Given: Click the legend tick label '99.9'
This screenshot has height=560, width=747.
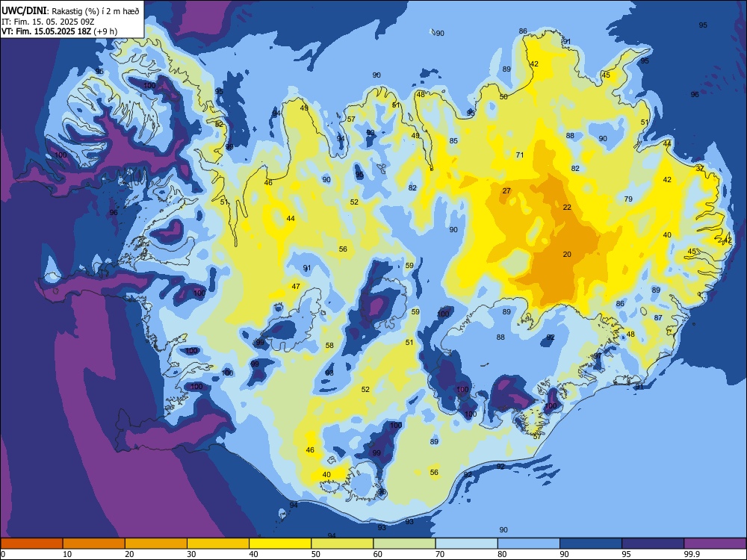Looking at the screenshot, I should pyautogui.click(x=692, y=554).
